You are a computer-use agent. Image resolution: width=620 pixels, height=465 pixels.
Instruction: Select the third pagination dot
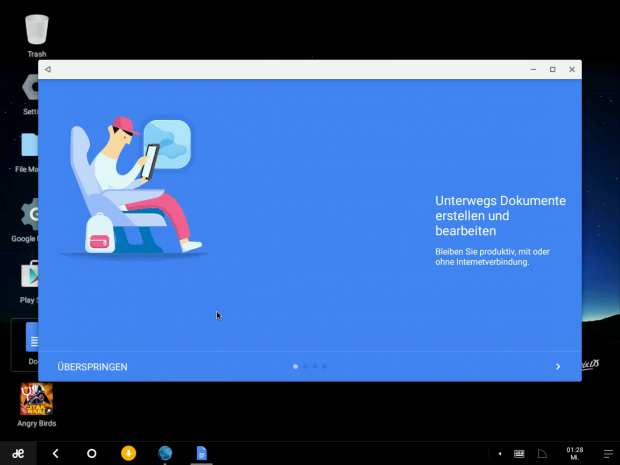tap(315, 367)
